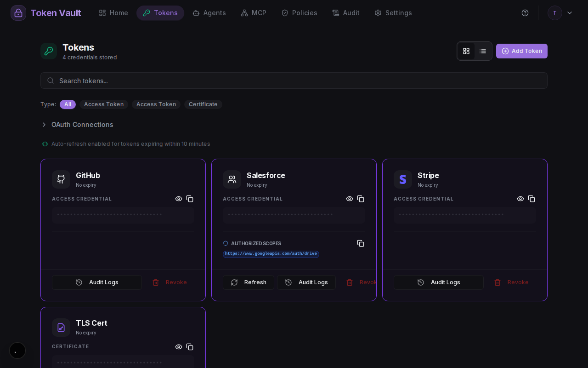Click the TLS Cert certificate icon
588x368 pixels.
(x=61, y=328)
